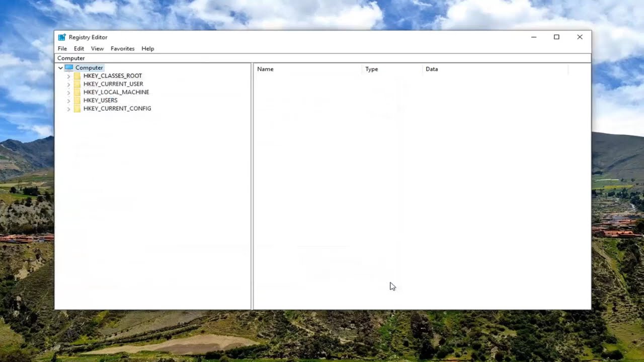The image size is (644, 362).
Task: Click the HKEY_USERS folder icon
Action: 77,100
